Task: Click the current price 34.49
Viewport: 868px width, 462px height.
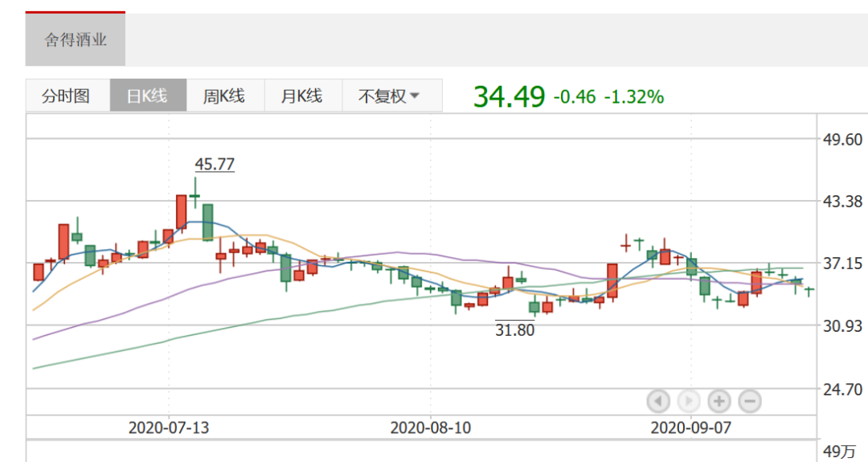Action: (x=510, y=96)
